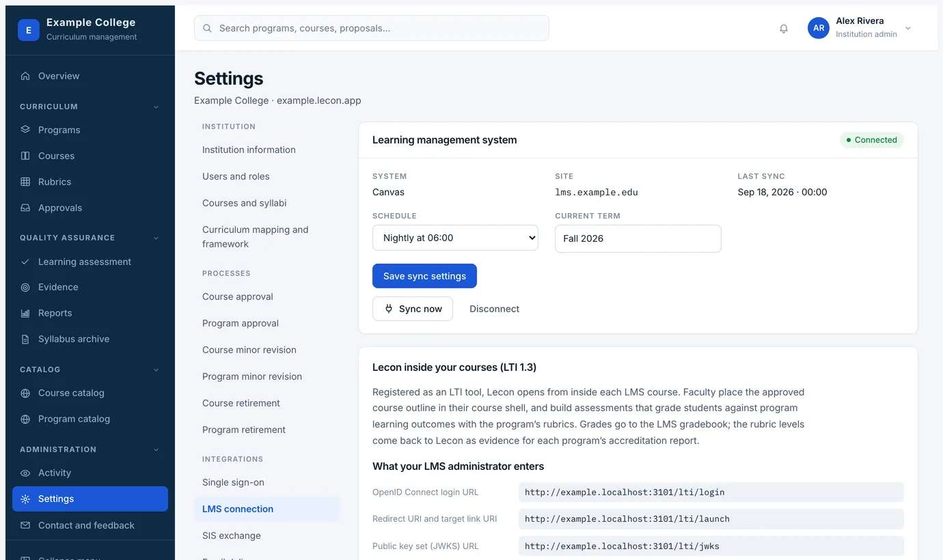Click the last sync date Sep 18, 2026
Viewport: 943px width, 560px height.
(x=782, y=192)
